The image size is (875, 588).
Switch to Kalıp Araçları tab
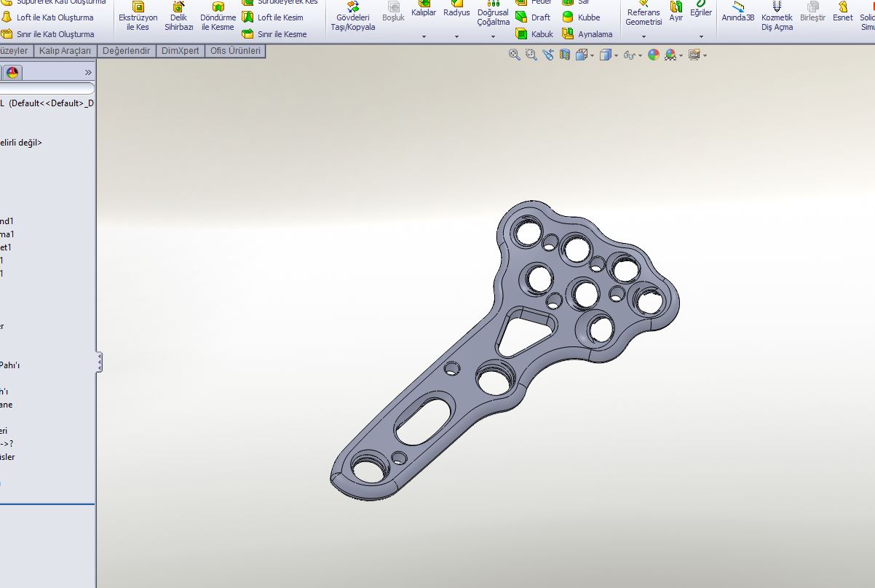(x=65, y=51)
